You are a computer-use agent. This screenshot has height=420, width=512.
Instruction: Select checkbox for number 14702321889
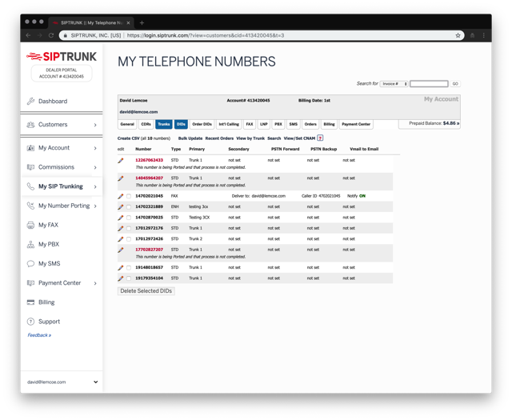(129, 207)
